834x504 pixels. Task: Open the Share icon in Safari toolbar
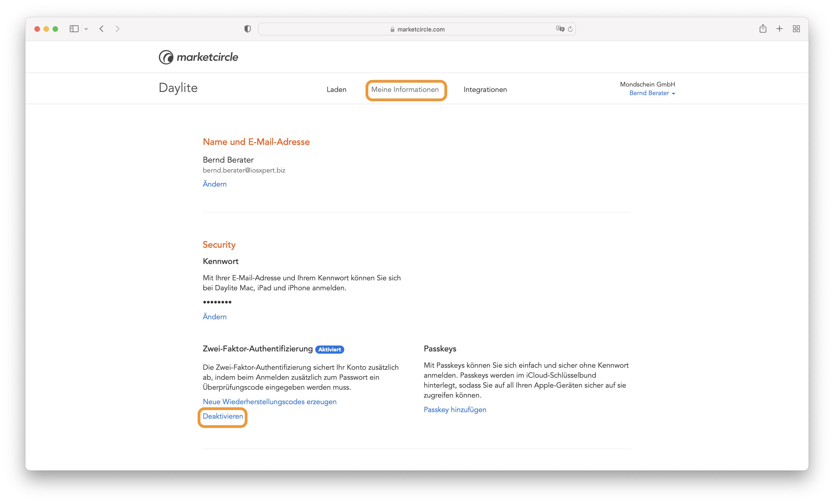coord(763,28)
